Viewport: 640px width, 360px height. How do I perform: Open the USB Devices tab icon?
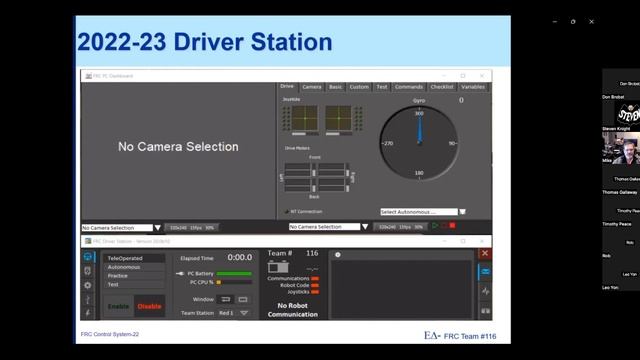(x=88, y=299)
